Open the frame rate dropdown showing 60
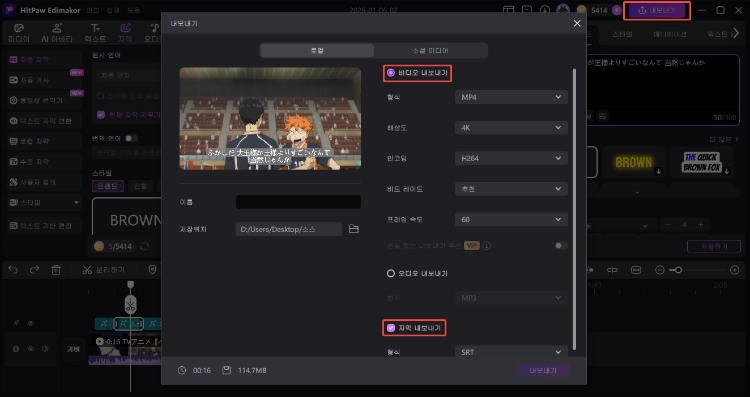The width and height of the screenshot is (750, 397). 511,220
